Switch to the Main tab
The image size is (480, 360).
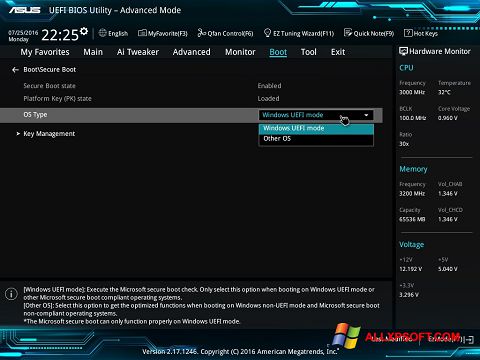(x=93, y=52)
